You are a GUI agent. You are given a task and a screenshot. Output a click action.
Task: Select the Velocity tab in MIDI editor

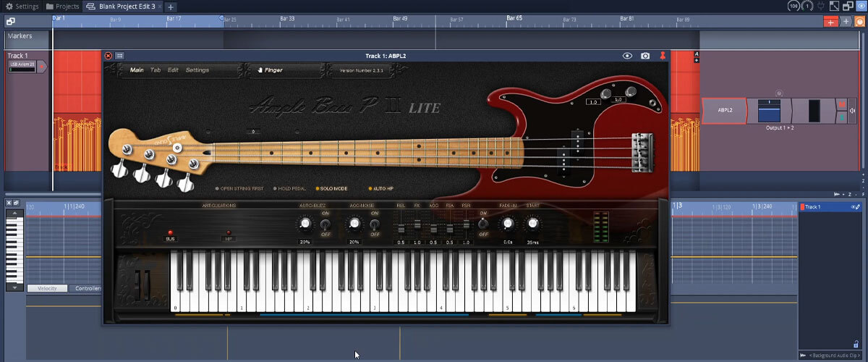coord(47,288)
